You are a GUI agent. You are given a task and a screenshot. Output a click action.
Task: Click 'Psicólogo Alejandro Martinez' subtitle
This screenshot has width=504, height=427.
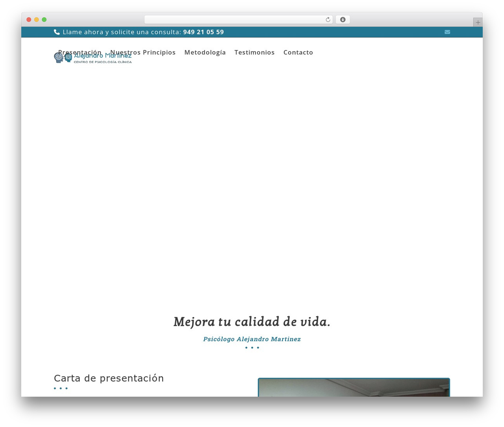coord(252,339)
